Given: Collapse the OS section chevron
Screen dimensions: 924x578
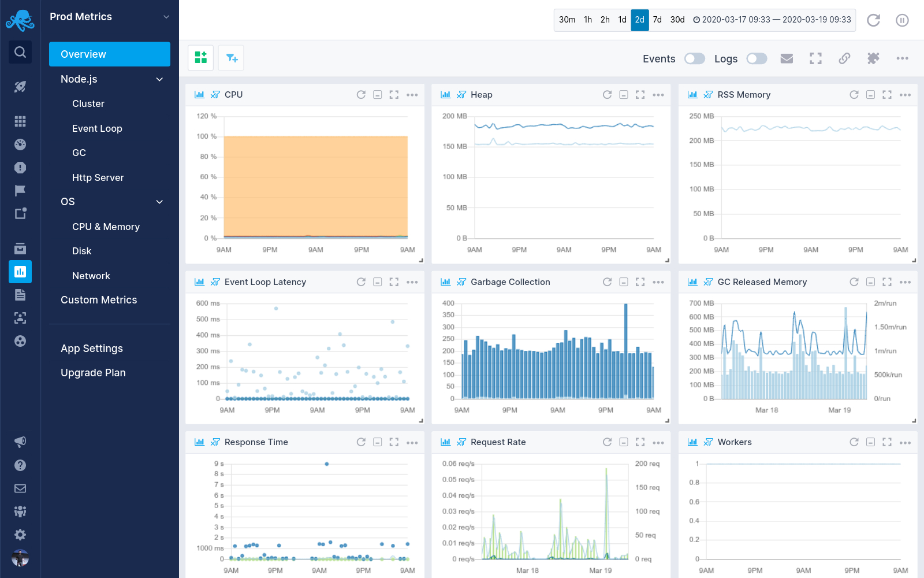Looking at the screenshot, I should 159,202.
